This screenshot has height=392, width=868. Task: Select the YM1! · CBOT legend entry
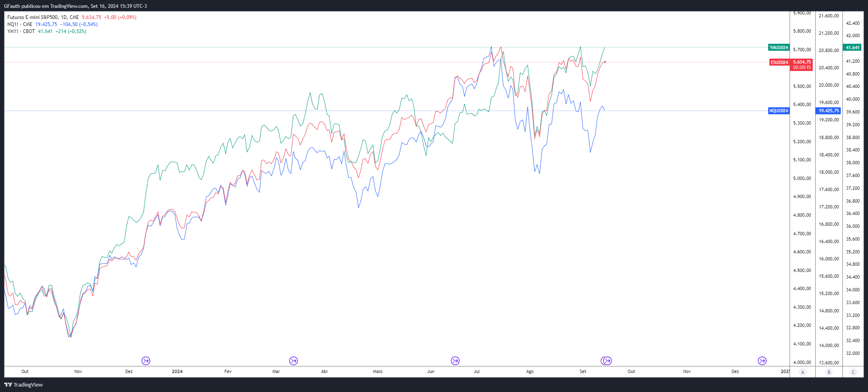(21, 31)
